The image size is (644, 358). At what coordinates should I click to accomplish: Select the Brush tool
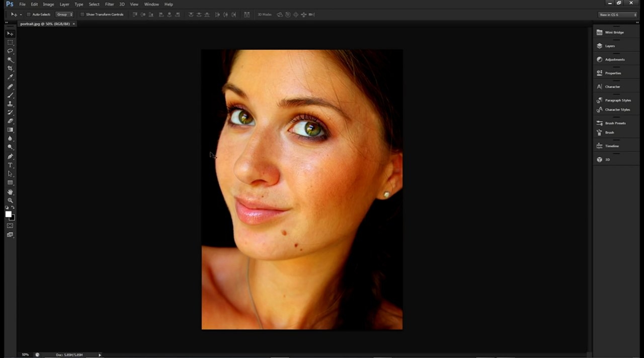tap(10, 95)
